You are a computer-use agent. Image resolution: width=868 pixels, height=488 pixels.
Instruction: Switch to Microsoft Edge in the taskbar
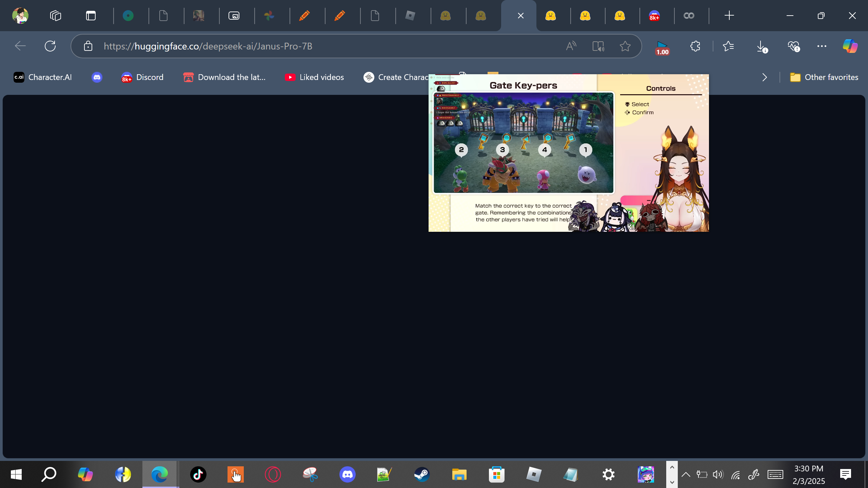pos(160,474)
